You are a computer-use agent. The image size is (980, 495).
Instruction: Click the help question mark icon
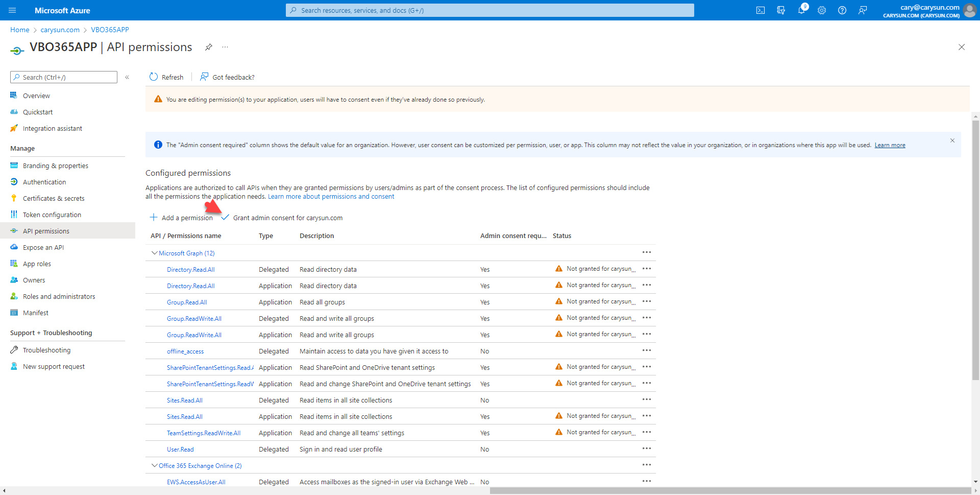842,10
